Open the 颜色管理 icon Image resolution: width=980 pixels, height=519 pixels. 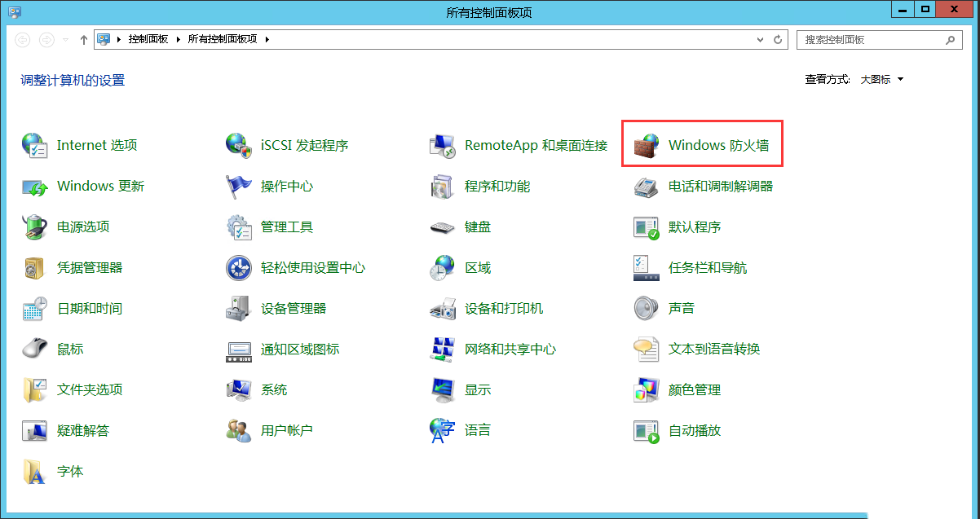coord(646,389)
